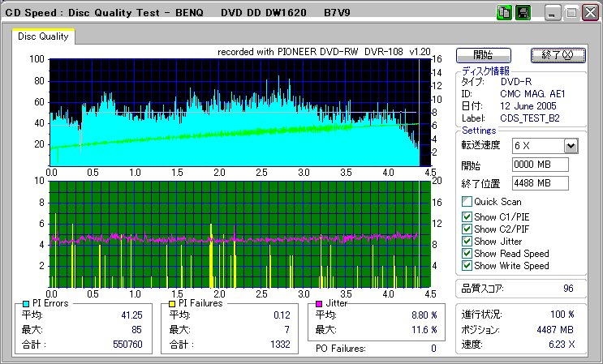Click the save floppy disk icon

click(522, 13)
